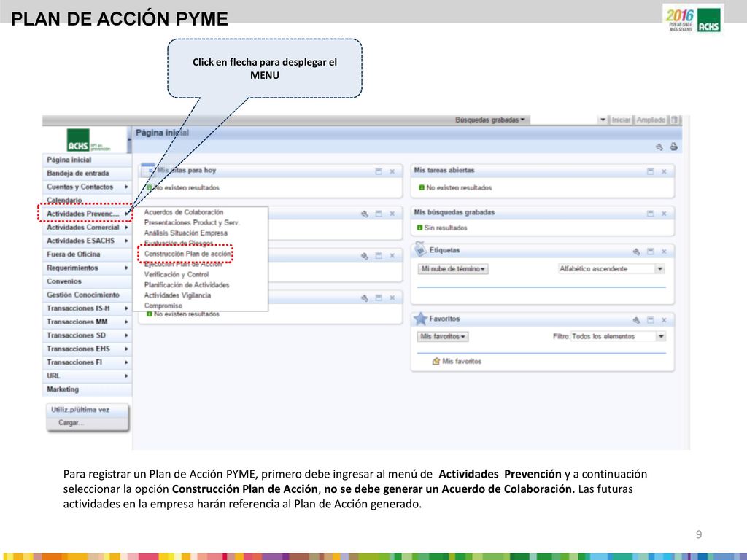The image size is (747, 560).
Task: Click the personalize wrench icon on Página inicial
Action: 659,147
